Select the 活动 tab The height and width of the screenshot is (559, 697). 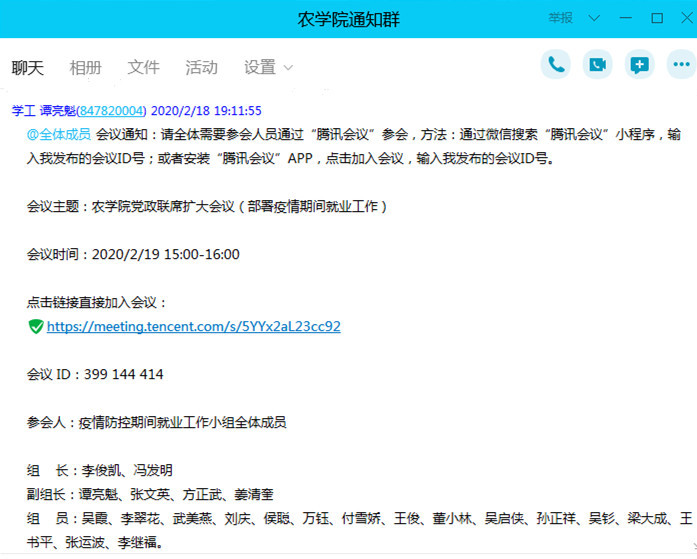pos(201,67)
